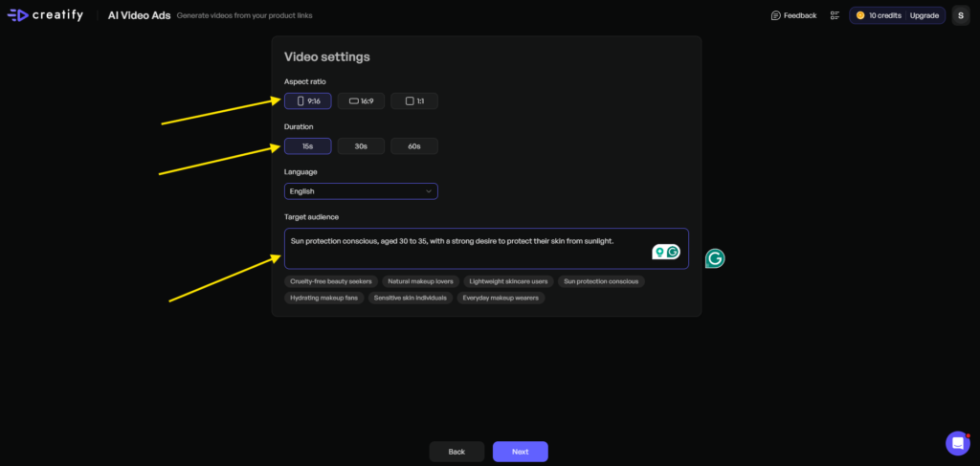Open the support chat bubble icon

tap(957, 443)
